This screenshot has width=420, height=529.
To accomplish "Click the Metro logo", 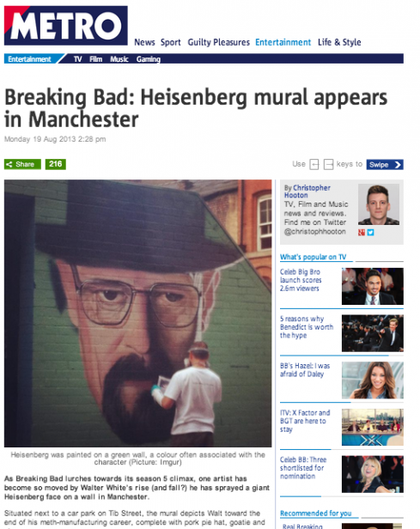I will 66,26.
